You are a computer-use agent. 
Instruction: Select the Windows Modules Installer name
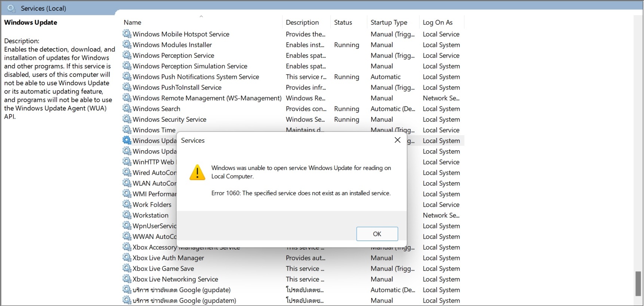click(172, 45)
